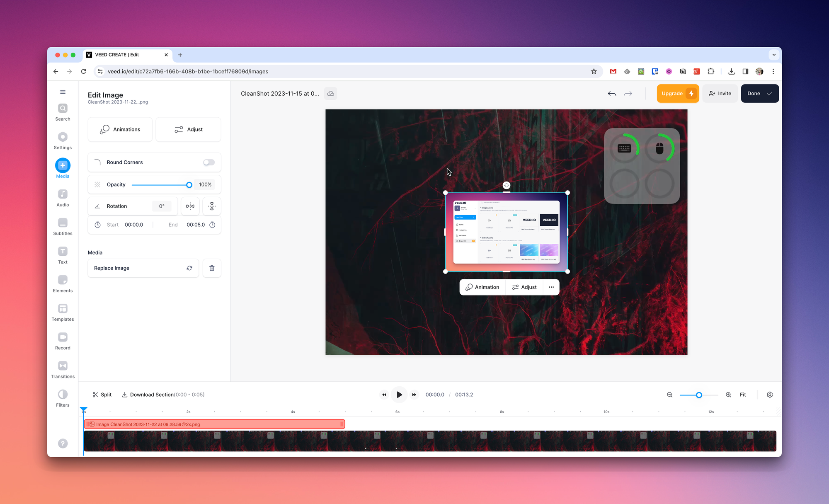Viewport: 829px width, 504px height.
Task: Open the hamburger menu in sidebar
Action: click(63, 92)
